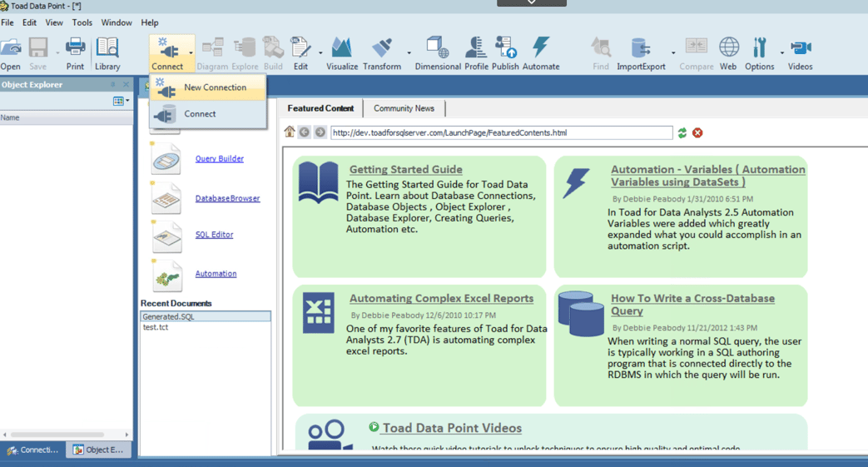
Task: Click the Edit toolbar icon
Action: point(300,53)
